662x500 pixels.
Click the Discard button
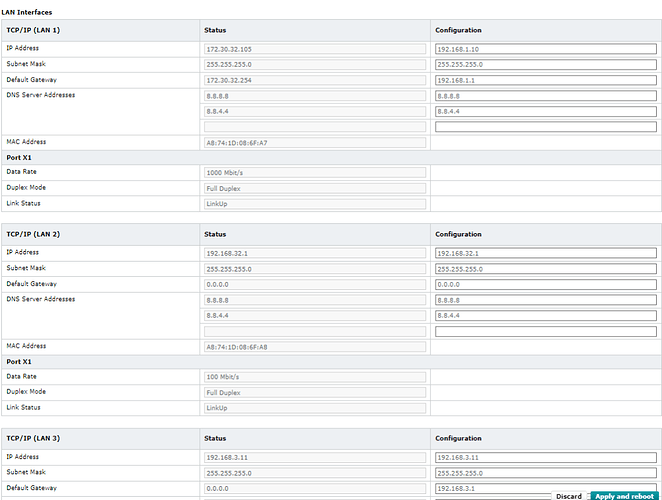click(x=569, y=496)
